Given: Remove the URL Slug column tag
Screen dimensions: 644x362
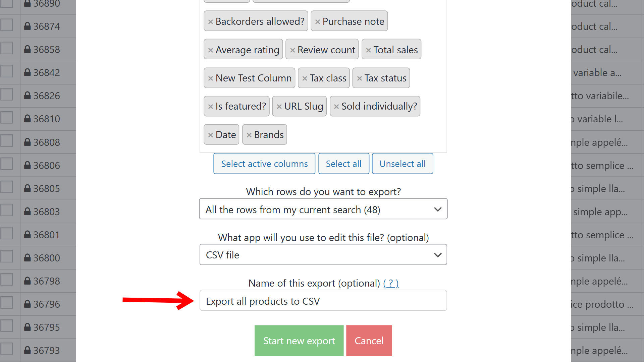Looking at the screenshot, I should pyautogui.click(x=279, y=107).
